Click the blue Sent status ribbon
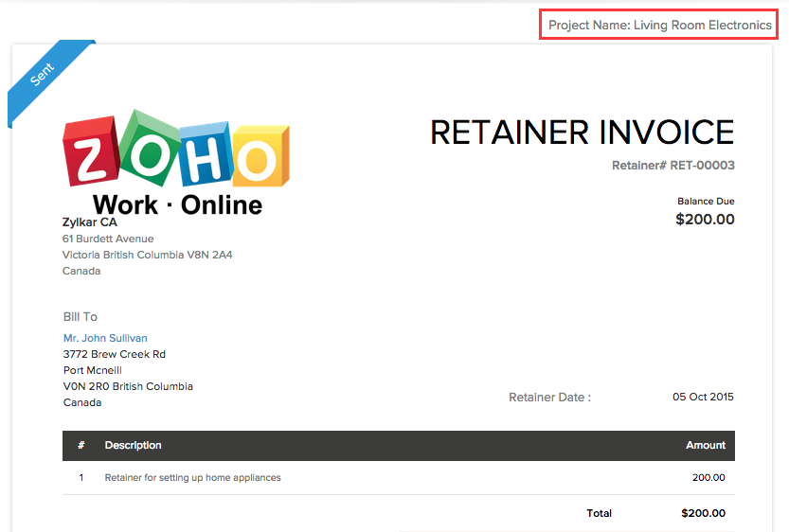Screen dimensions: 789x532 click(43, 74)
